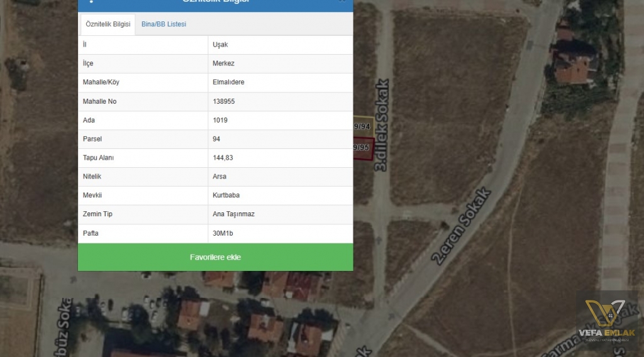Click the 2.eren Sokak street label

(x=461, y=226)
